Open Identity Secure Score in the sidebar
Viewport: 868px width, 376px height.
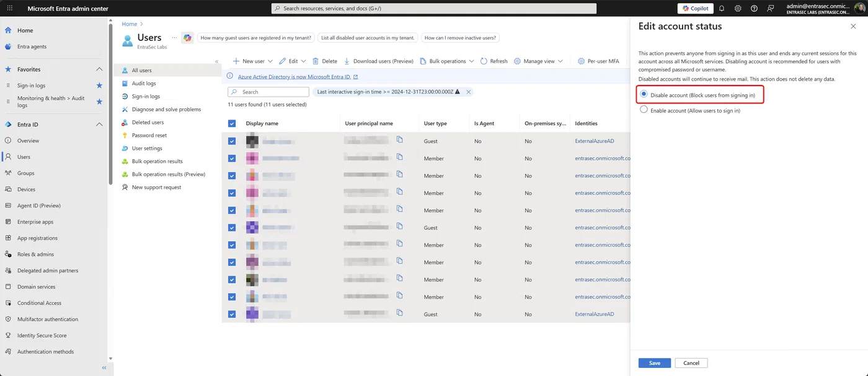click(x=42, y=336)
